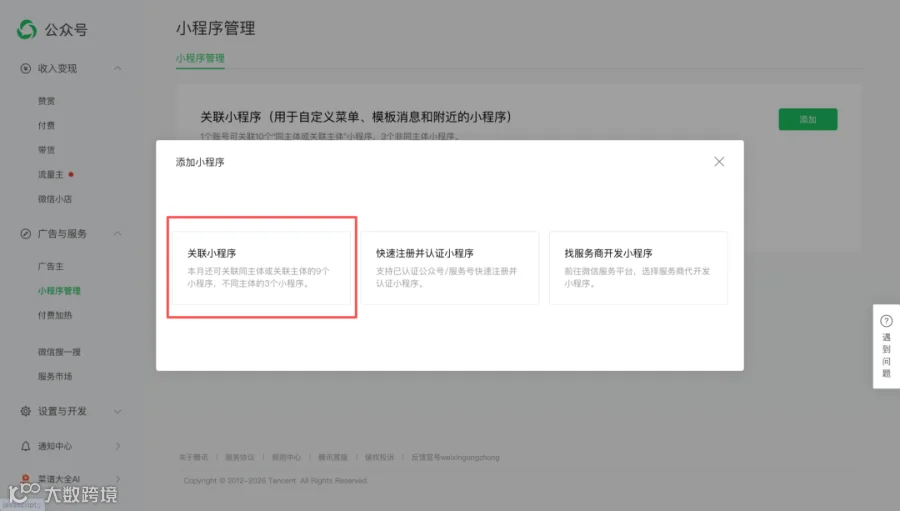The width and height of the screenshot is (900, 511).
Task: Click the 收入变现 section label
Action: click(57, 68)
